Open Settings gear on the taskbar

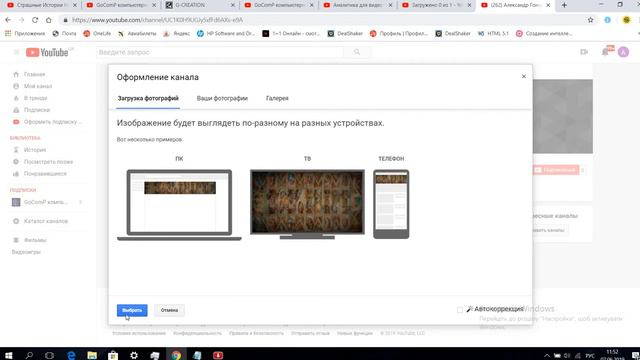[x=134, y=355]
